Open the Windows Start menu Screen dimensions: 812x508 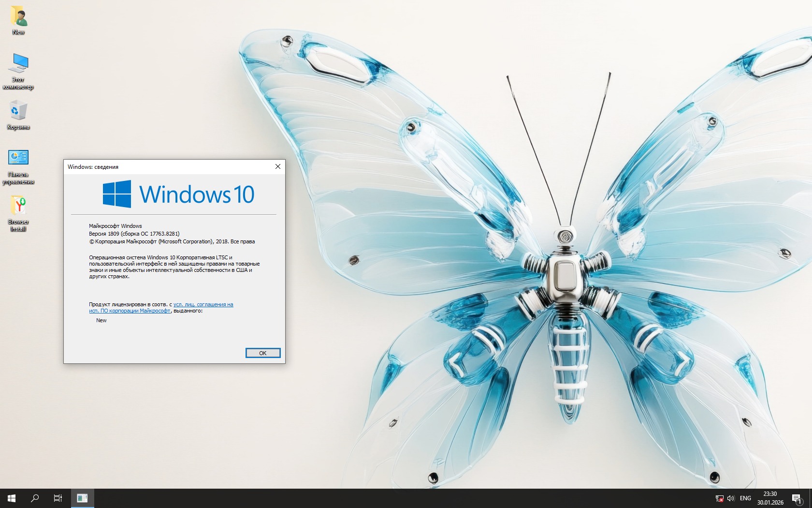coord(12,498)
